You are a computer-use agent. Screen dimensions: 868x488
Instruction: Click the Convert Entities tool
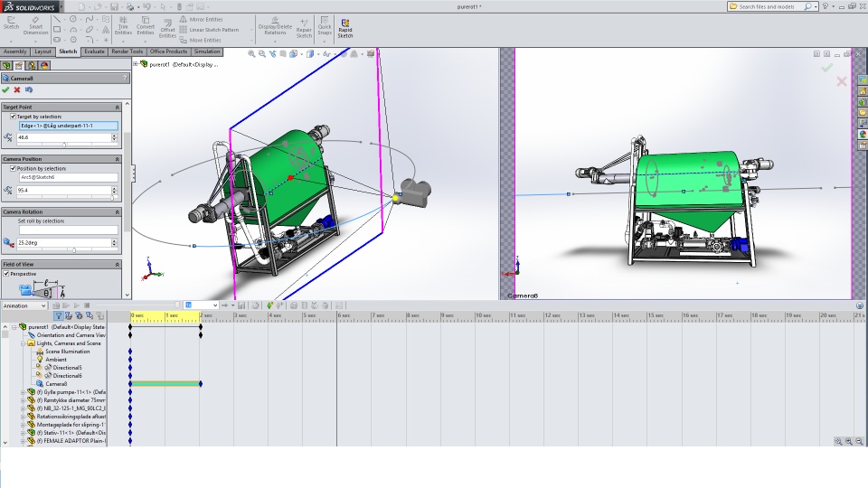[146, 25]
